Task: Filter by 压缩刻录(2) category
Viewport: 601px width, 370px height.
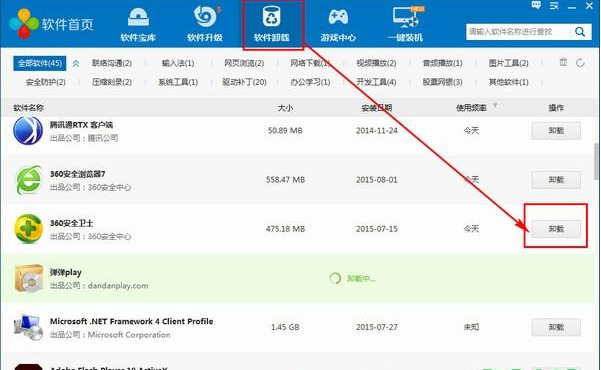Action: (x=112, y=82)
